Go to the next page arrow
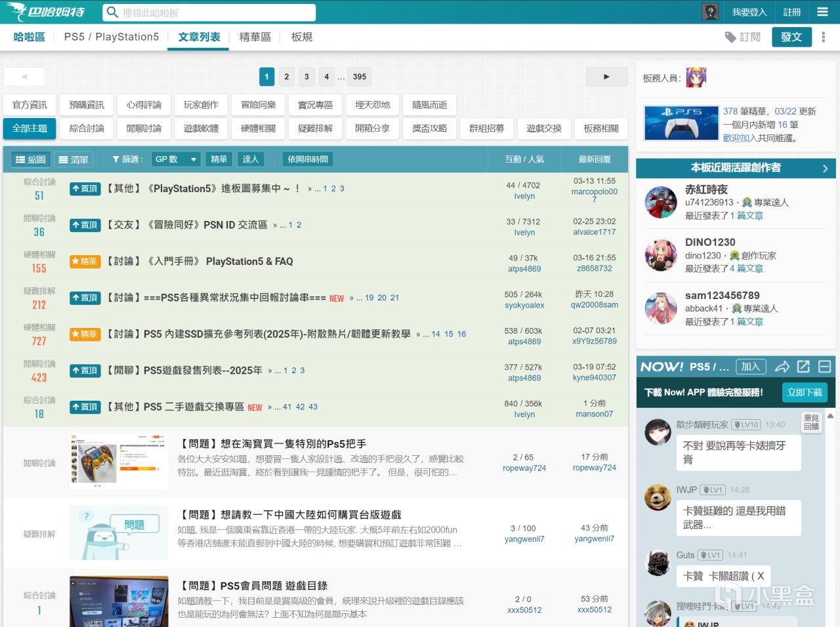 point(606,77)
